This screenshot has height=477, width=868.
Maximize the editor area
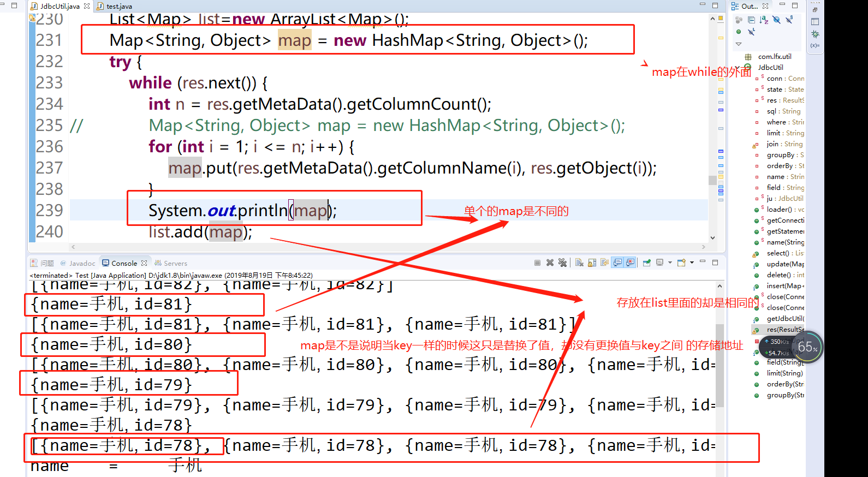pos(715,5)
